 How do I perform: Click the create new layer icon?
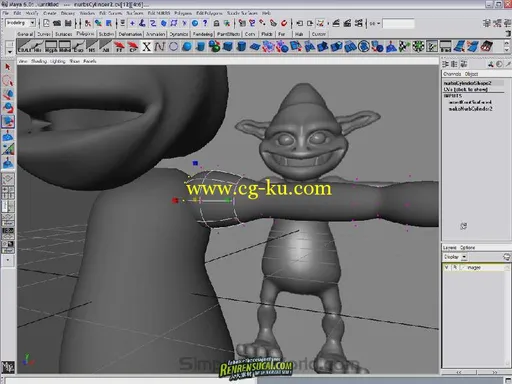506,257
